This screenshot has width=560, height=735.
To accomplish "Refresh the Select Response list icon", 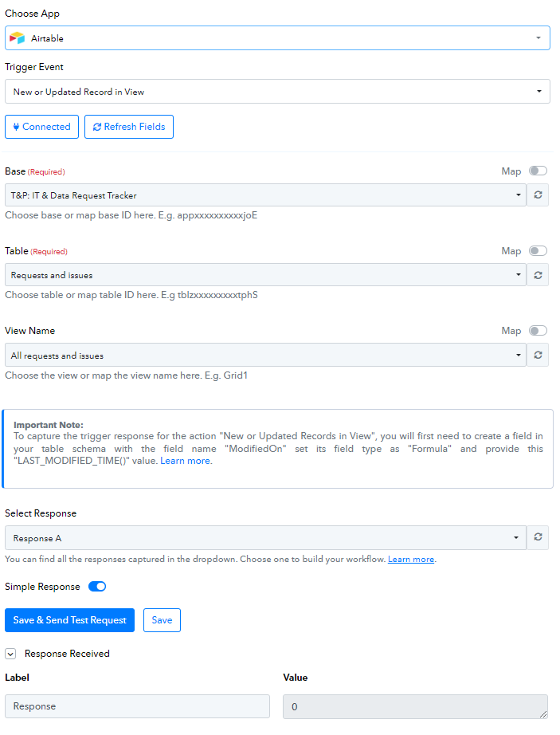I will [x=538, y=537].
